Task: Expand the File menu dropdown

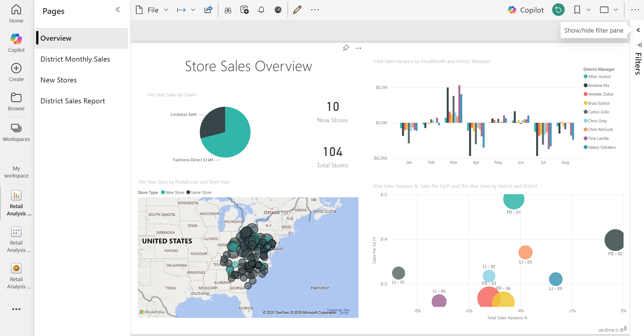Action: pyautogui.click(x=166, y=10)
